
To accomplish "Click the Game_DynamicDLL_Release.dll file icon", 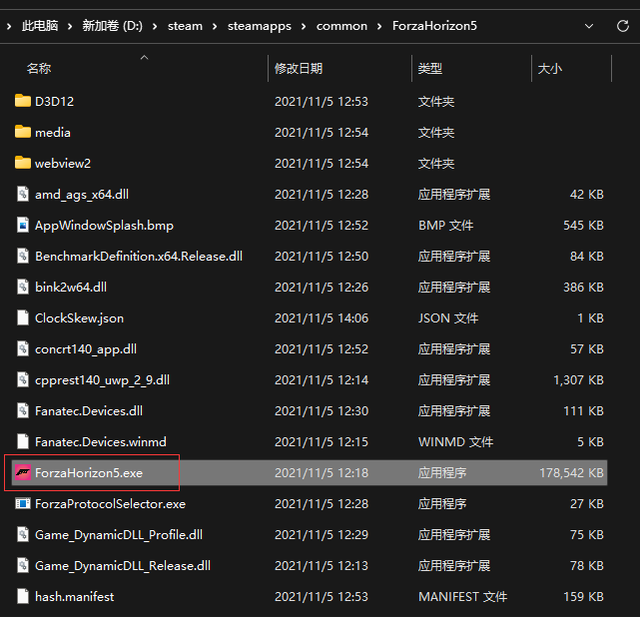I will tap(23, 566).
